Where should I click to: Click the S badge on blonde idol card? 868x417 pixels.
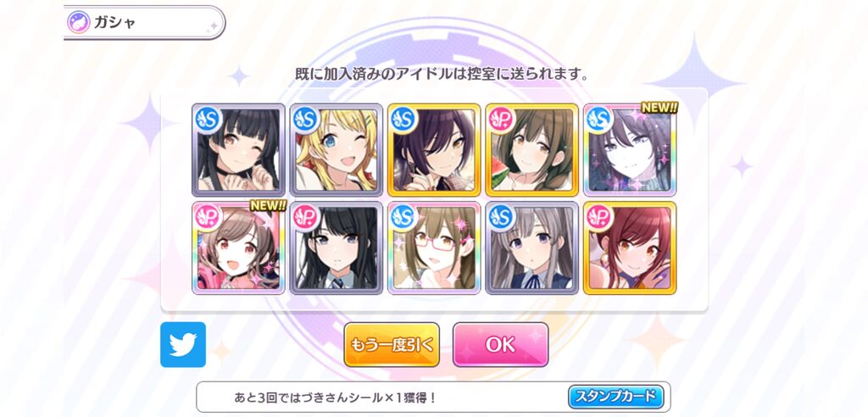click(306, 119)
